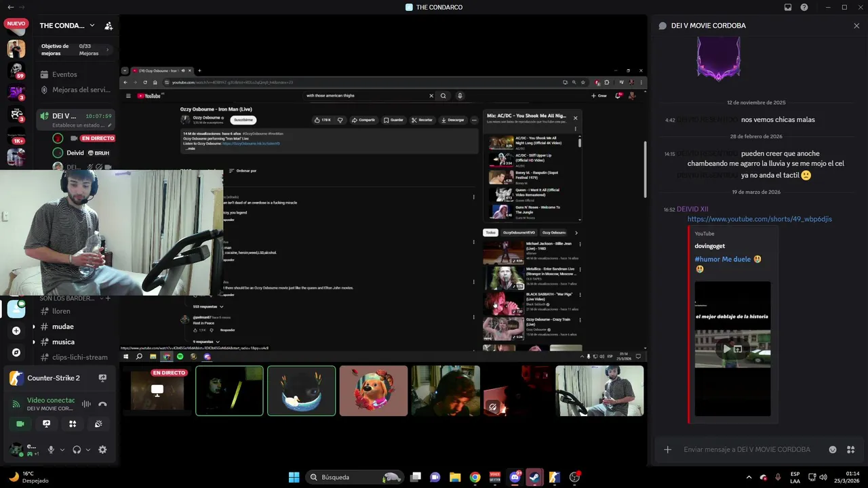The image size is (868, 488).
Task: Start an activity from voice panel
Action: [x=73, y=424]
